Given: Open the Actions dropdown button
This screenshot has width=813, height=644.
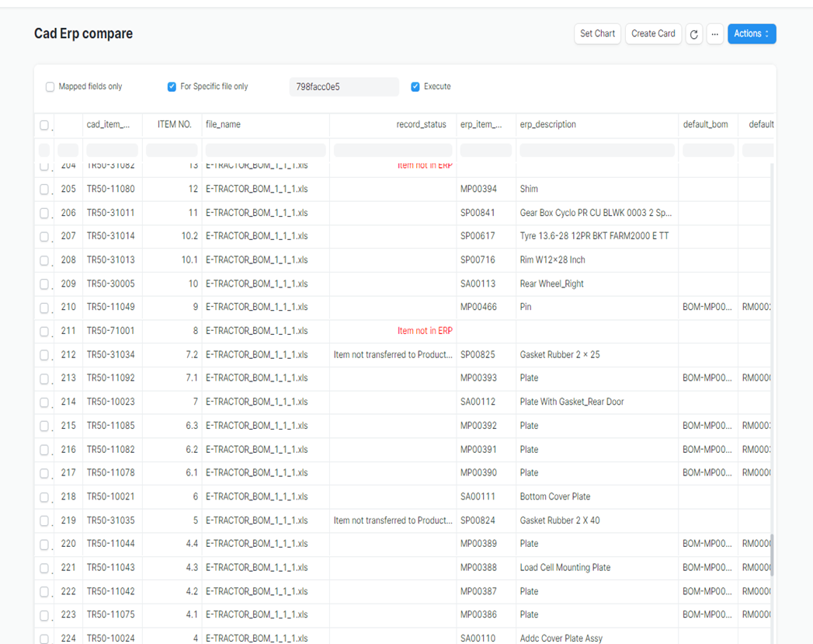Looking at the screenshot, I should [x=751, y=34].
